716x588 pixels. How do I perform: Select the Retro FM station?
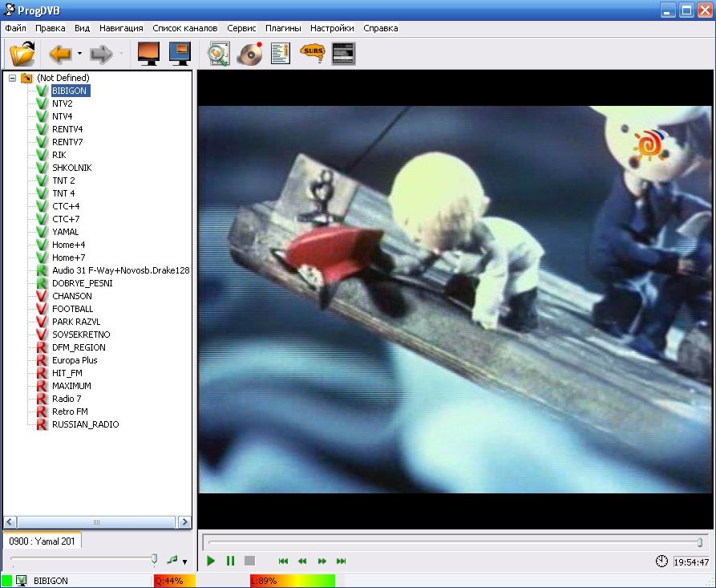point(70,411)
